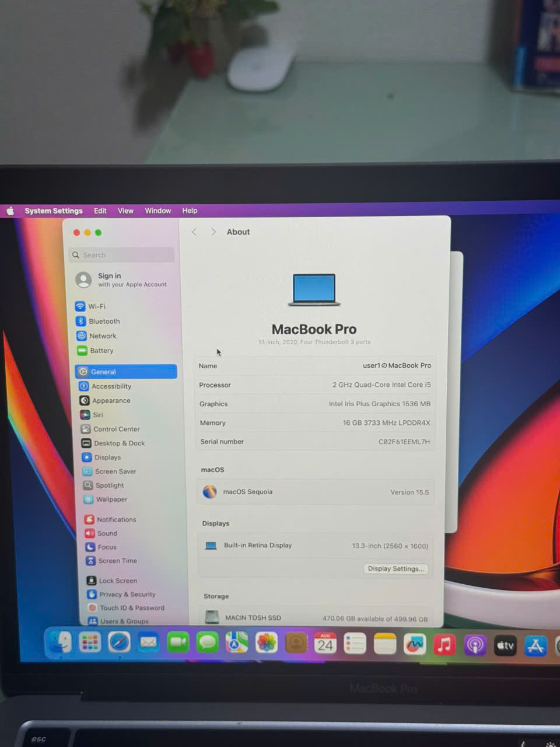
Task: Open Music from the Dock
Action: click(444, 645)
